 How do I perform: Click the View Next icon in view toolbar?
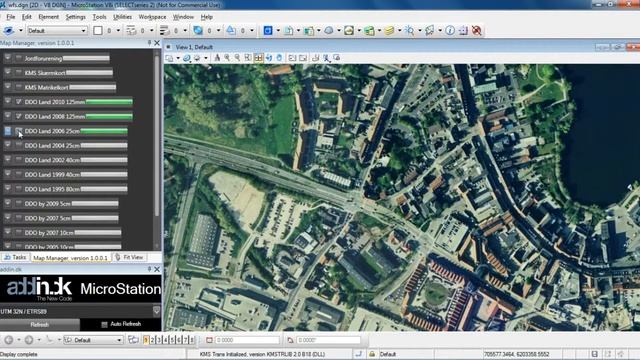(303, 58)
